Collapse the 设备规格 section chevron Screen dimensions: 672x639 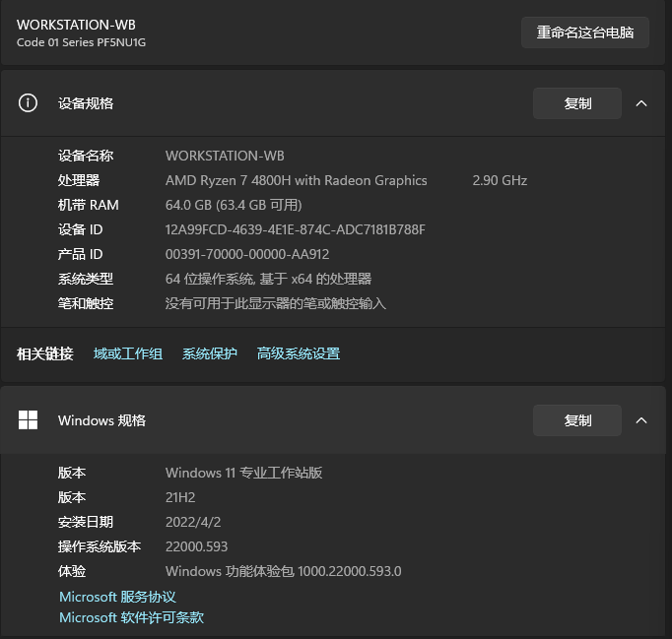click(641, 103)
